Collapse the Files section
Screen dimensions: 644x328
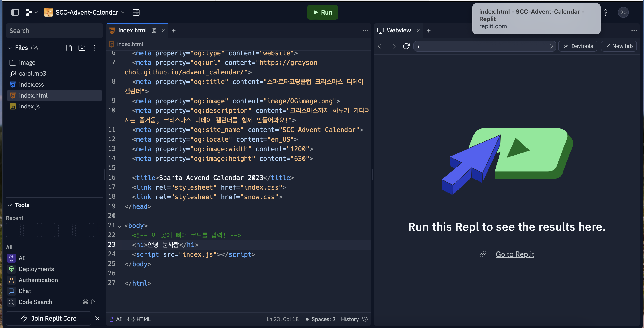pos(10,48)
